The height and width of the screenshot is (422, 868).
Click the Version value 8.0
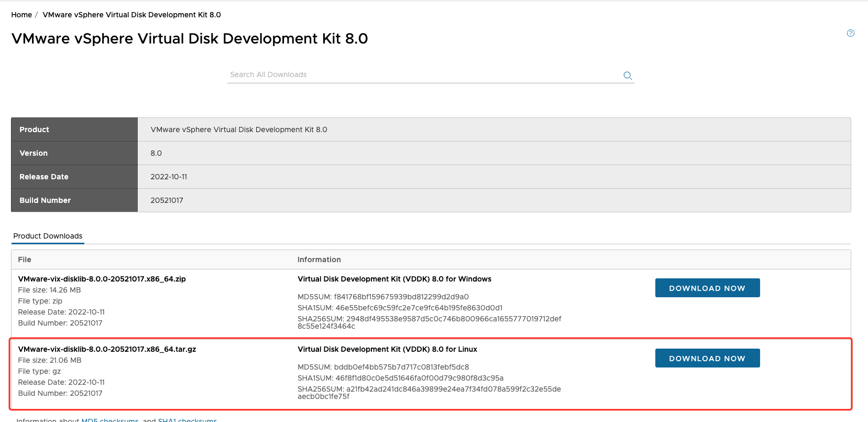pyautogui.click(x=156, y=153)
